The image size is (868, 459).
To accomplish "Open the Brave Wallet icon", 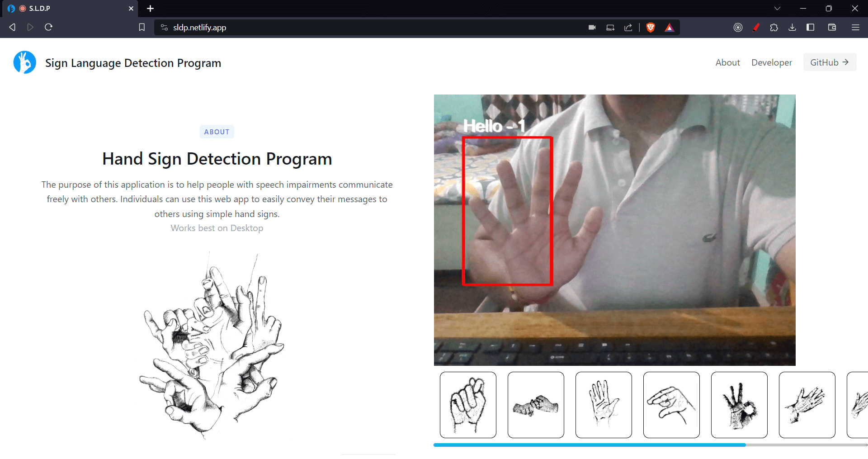I will 832,28.
